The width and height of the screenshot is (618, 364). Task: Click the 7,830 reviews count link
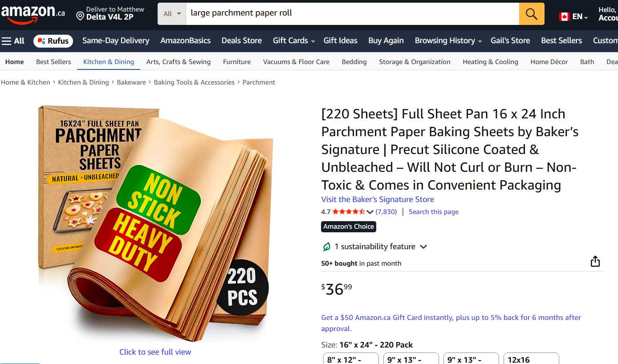point(386,212)
